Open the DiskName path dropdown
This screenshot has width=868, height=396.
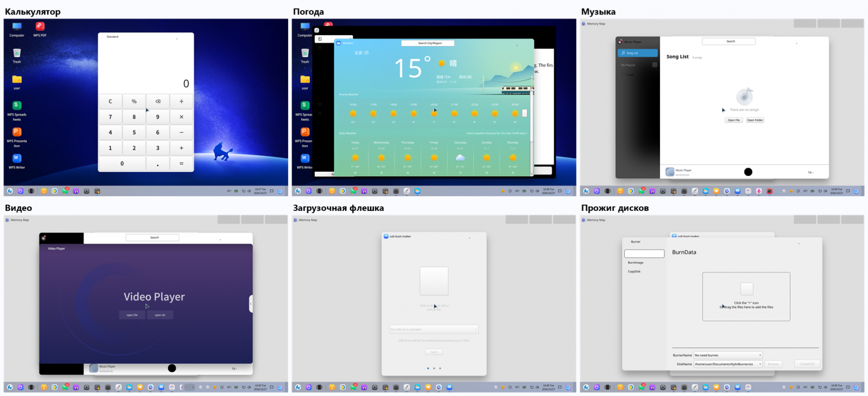pos(728,364)
